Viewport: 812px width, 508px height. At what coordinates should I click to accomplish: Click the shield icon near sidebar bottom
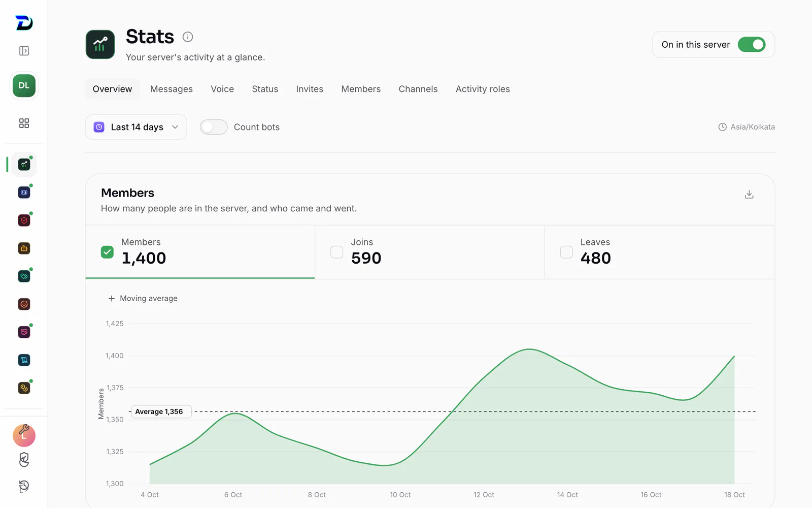coord(24,460)
